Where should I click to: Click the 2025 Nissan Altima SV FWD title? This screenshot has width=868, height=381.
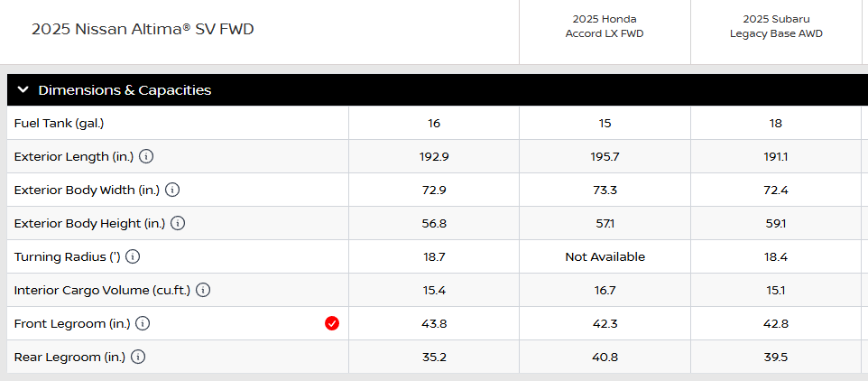tap(143, 29)
